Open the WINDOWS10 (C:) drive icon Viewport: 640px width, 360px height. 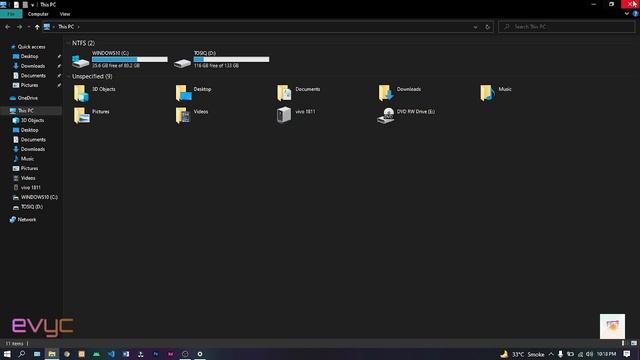pyautogui.click(x=80, y=61)
